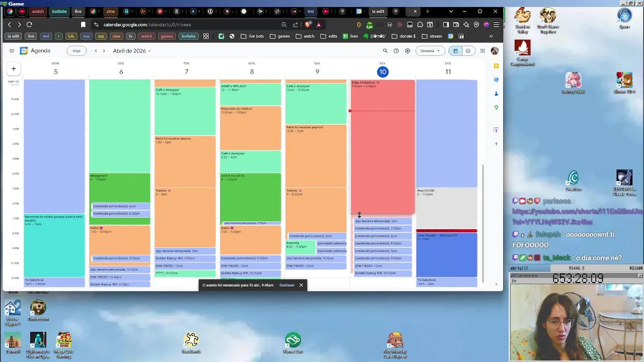Go back in browser
Screen dimensions: 644x362
[x=10, y=24]
